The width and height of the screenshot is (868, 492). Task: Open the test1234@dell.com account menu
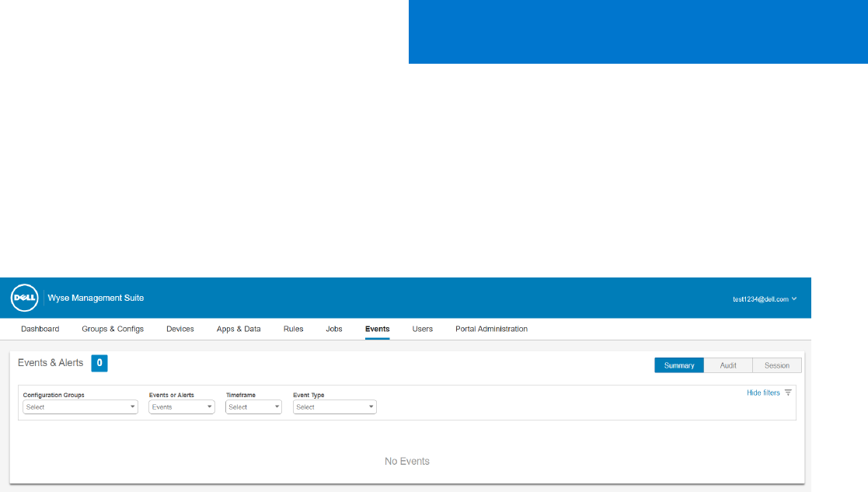tap(765, 298)
